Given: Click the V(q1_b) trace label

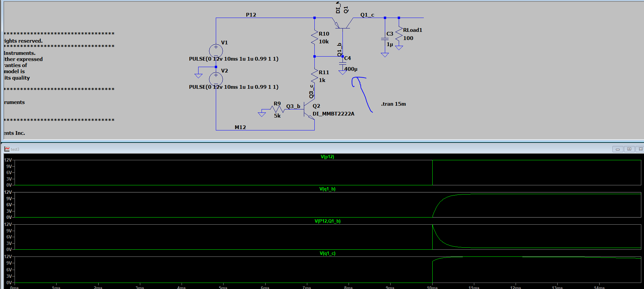Looking at the screenshot, I should [327, 189].
